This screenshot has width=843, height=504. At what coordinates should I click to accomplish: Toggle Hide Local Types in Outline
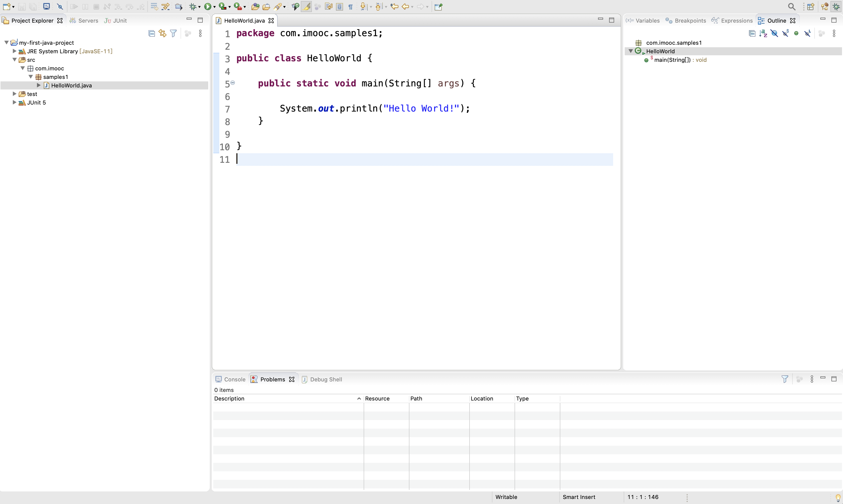[x=808, y=33]
